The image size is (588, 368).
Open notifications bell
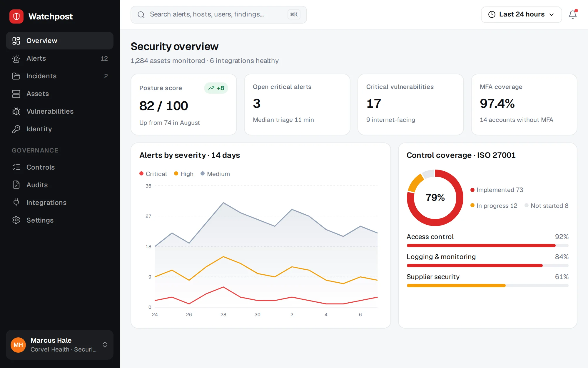coord(573,14)
